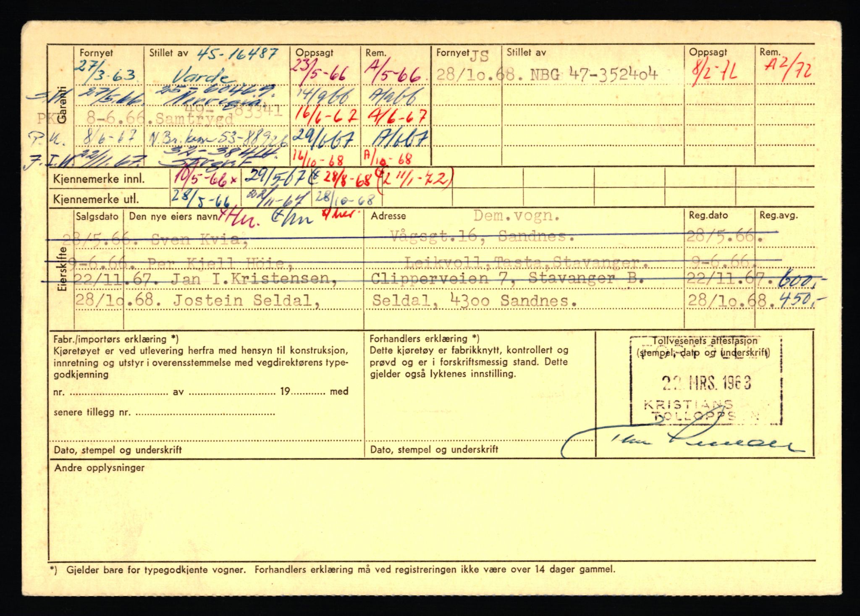Click the handwritten initials JS
The height and width of the screenshot is (616, 860).
(x=480, y=55)
